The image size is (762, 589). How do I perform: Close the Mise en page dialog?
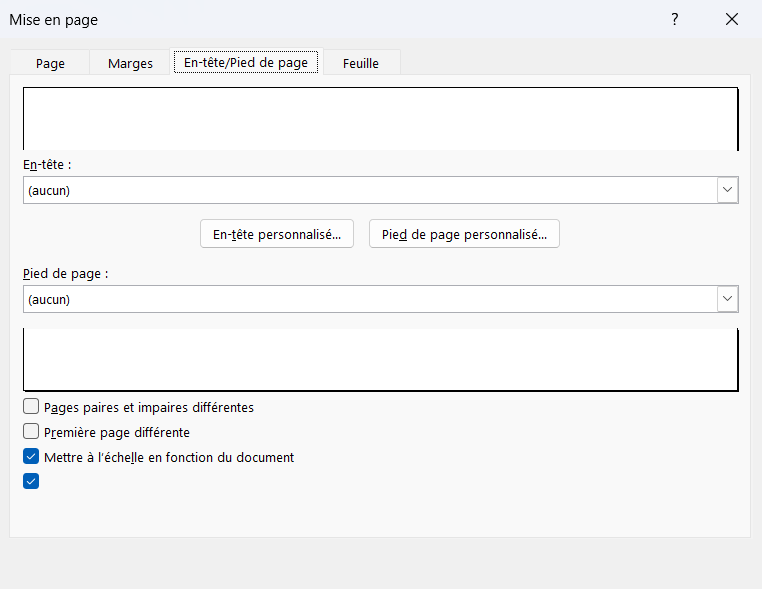(x=732, y=19)
